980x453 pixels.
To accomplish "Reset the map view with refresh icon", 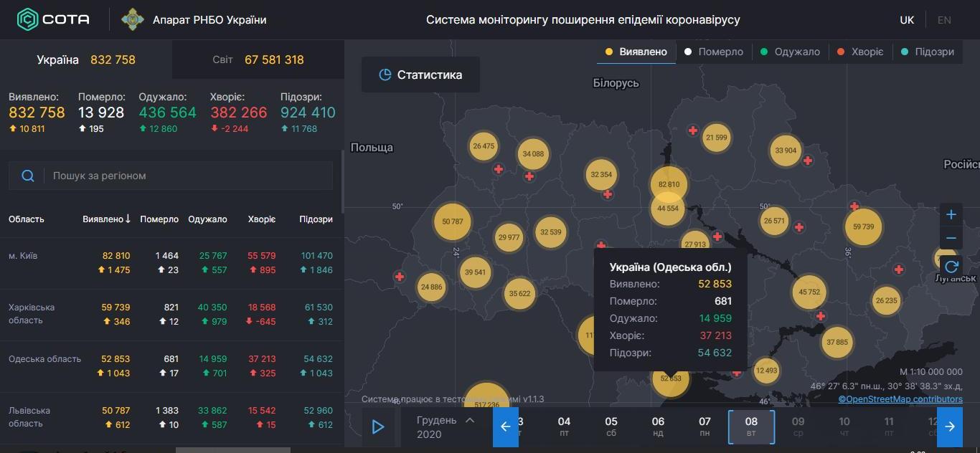I will click(x=951, y=267).
